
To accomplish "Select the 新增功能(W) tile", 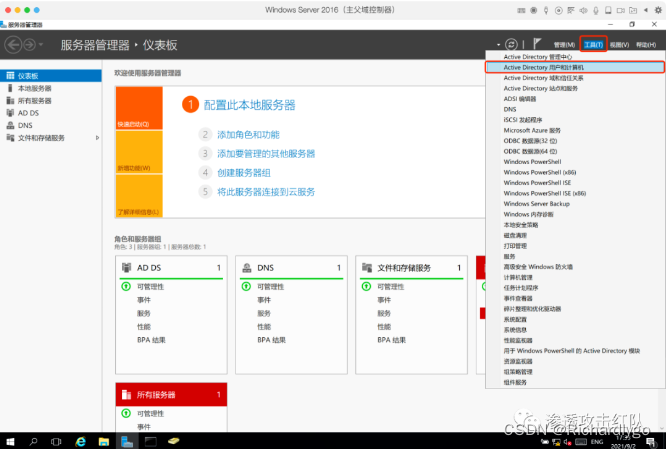I will (x=139, y=152).
